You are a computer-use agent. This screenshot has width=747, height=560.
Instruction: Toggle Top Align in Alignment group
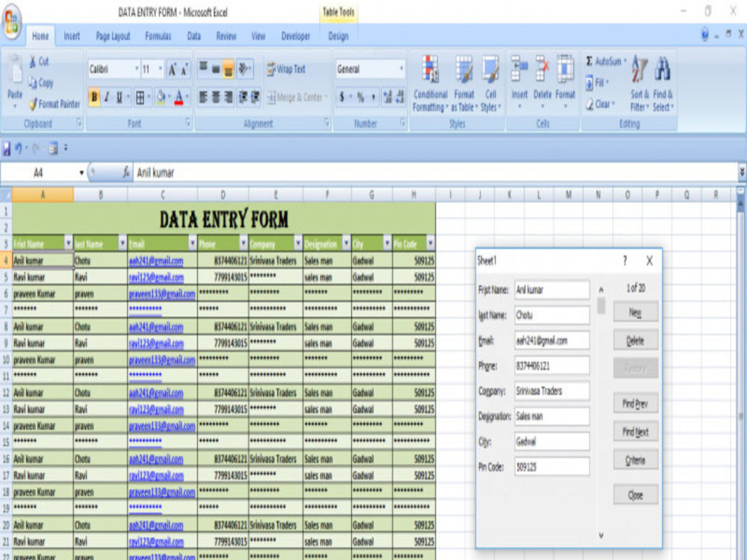tap(203, 67)
